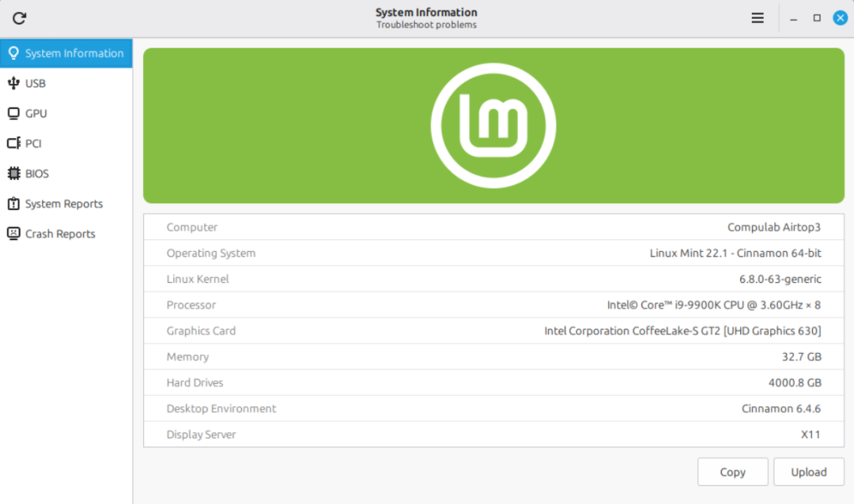Click the '32.7 GB' memory value
This screenshot has width=854, height=504.
tap(802, 357)
